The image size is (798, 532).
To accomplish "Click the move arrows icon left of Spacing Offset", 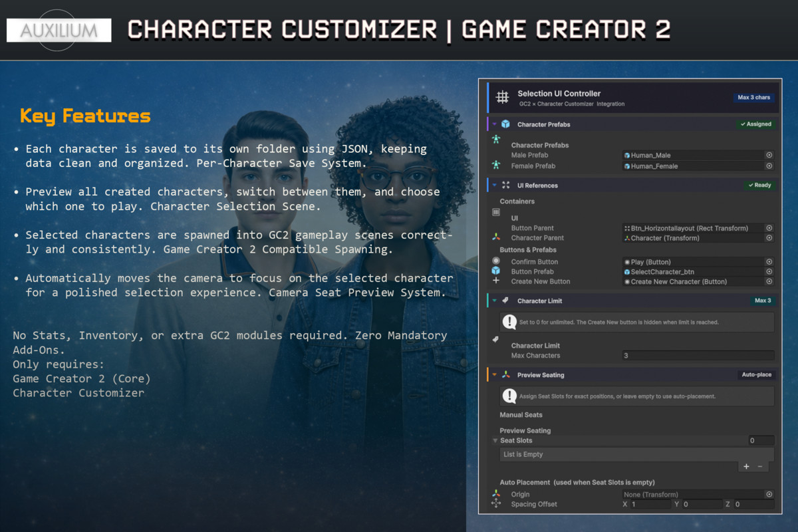I will [495, 504].
